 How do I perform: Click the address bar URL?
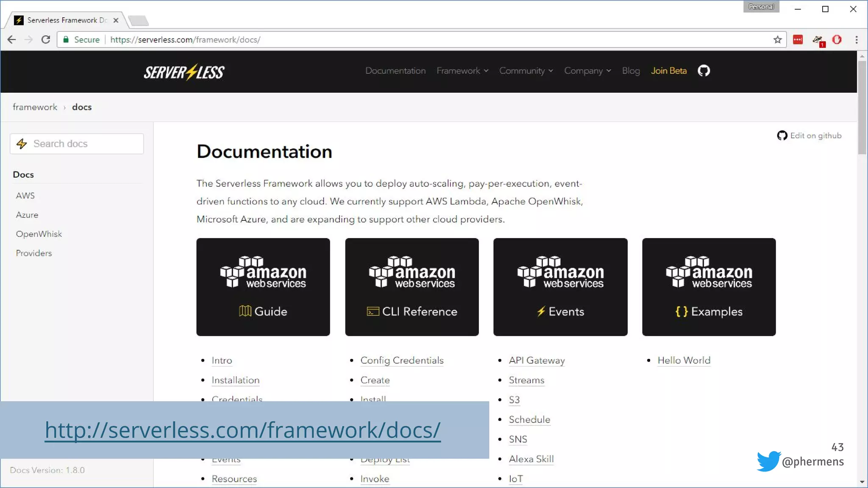click(185, 40)
